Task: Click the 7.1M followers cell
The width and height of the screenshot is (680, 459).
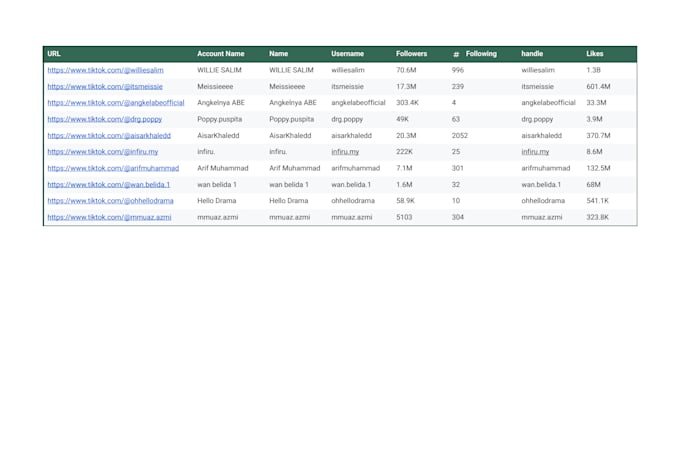Action: pos(404,168)
